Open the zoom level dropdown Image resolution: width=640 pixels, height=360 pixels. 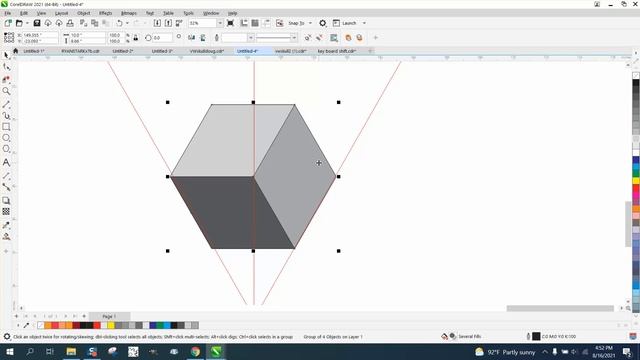220,23
